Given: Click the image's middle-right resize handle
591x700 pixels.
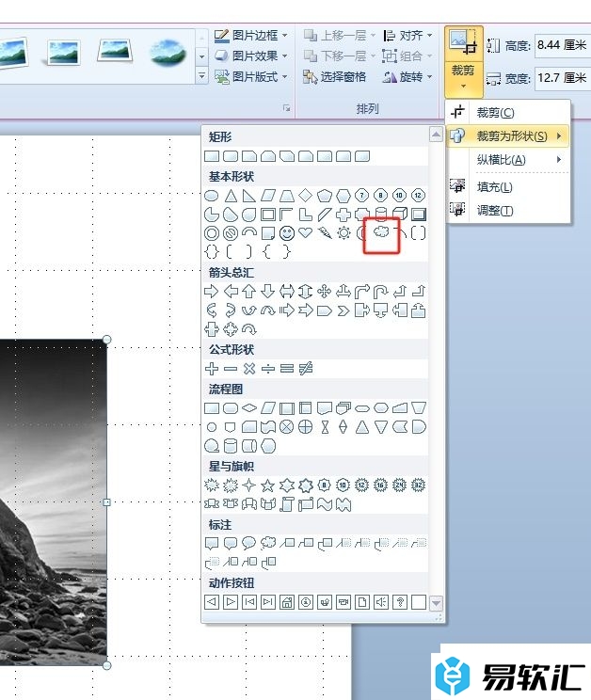Looking at the screenshot, I should (106, 502).
